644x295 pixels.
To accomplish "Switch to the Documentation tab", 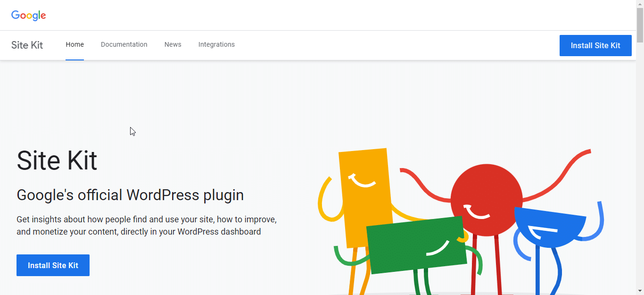I will (x=124, y=44).
